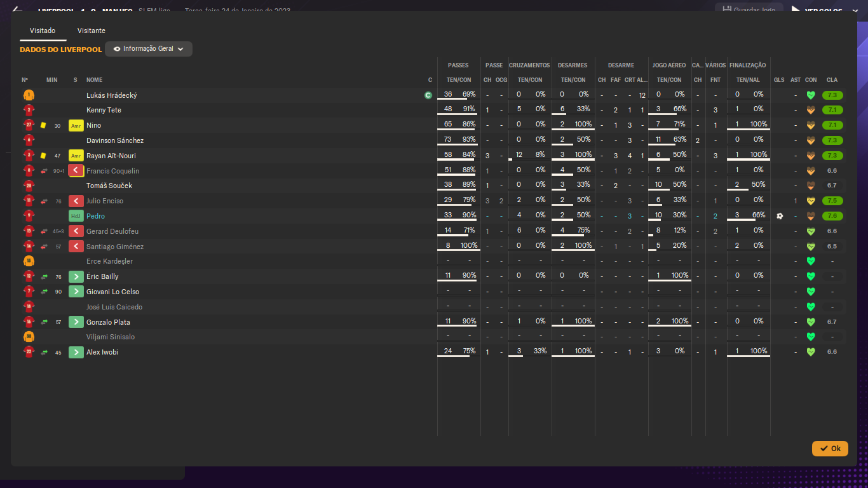The height and width of the screenshot is (488, 868).
Task: Click the condition heart in Kenny Tete's row
Action: [x=811, y=111]
